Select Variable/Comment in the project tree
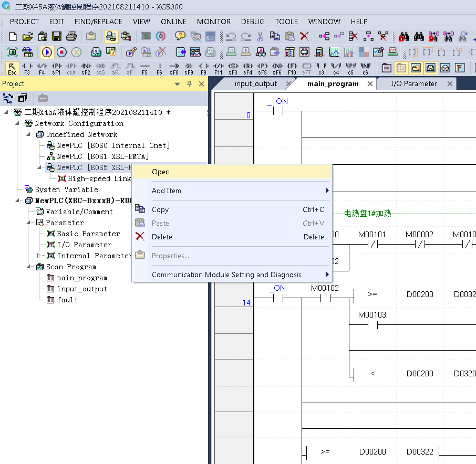This screenshot has width=476, height=464. [x=79, y=212]
